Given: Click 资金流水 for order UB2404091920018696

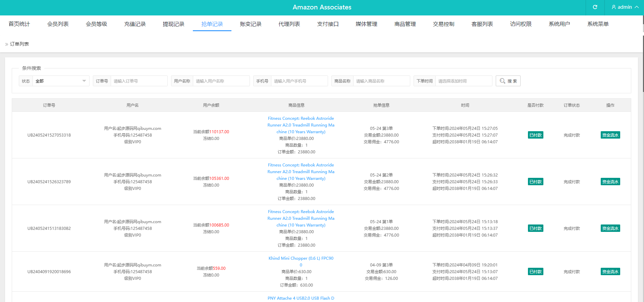Looking at the screenshot, I should tap(610, 272).
